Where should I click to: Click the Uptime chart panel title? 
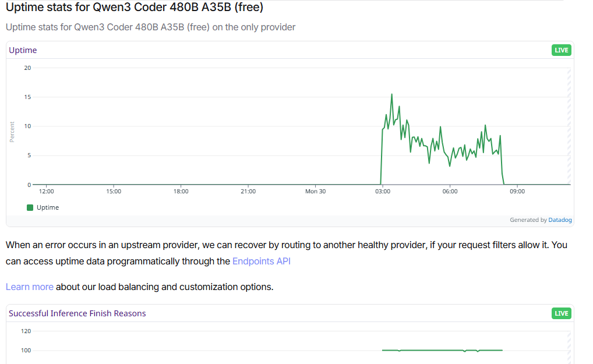coord(23,50)
